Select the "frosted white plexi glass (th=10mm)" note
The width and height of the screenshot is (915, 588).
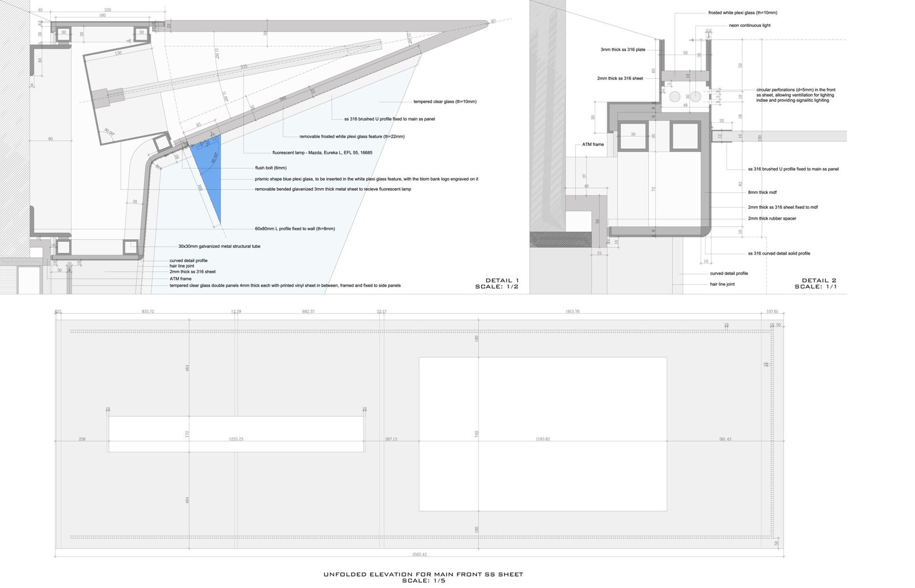tap(742, 13)
